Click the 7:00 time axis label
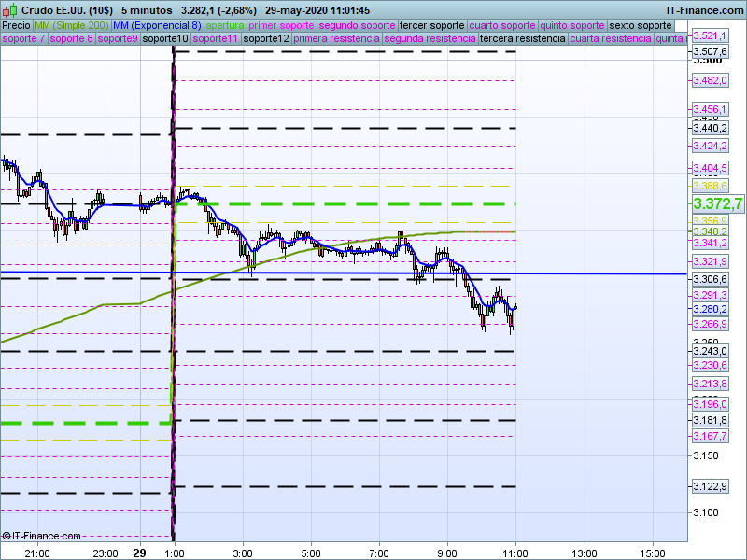This screenshot has height=560, width=747. (x=379, y=553)
